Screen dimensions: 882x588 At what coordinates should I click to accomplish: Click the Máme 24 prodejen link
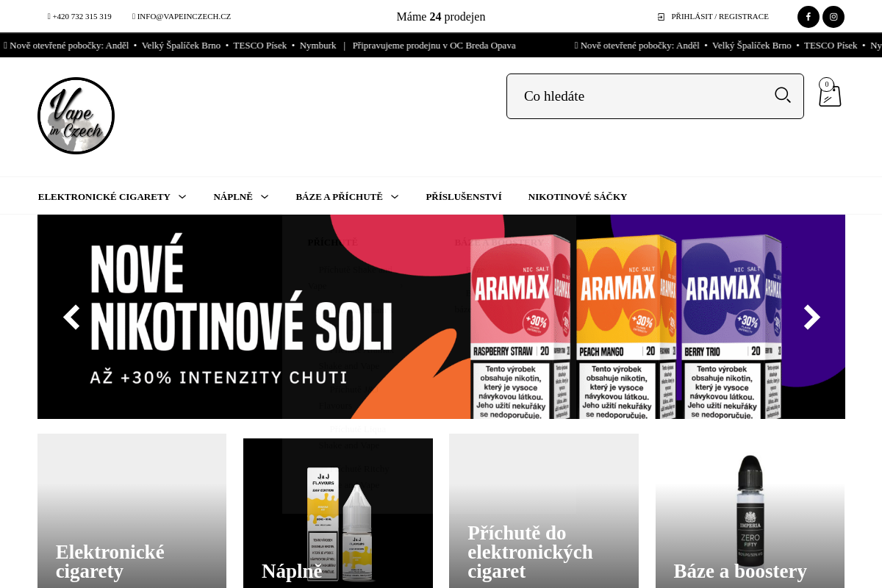(441, 17)
